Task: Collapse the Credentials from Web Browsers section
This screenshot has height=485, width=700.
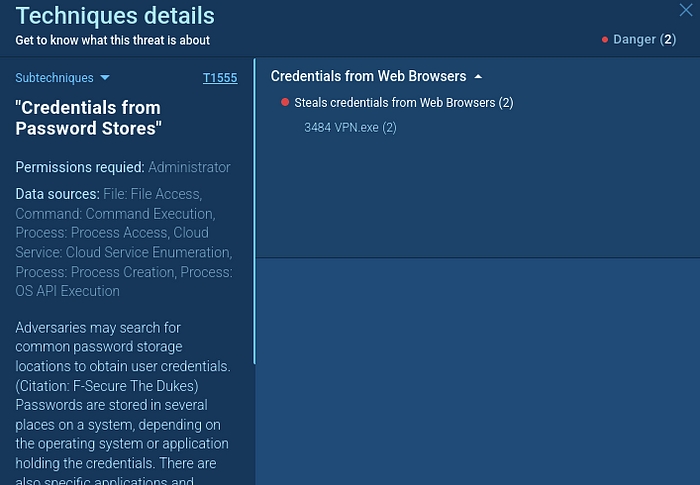Action: [368, 77]
